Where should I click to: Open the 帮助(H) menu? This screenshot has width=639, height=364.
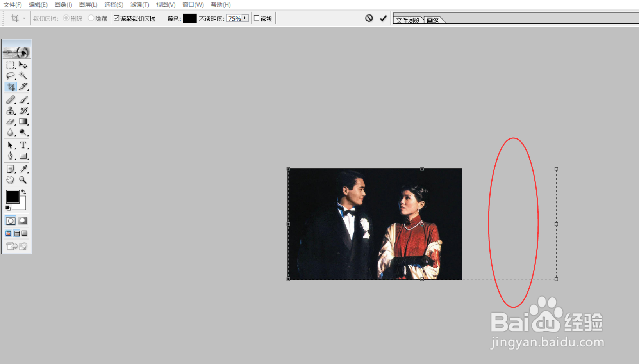tap(221, 5)
